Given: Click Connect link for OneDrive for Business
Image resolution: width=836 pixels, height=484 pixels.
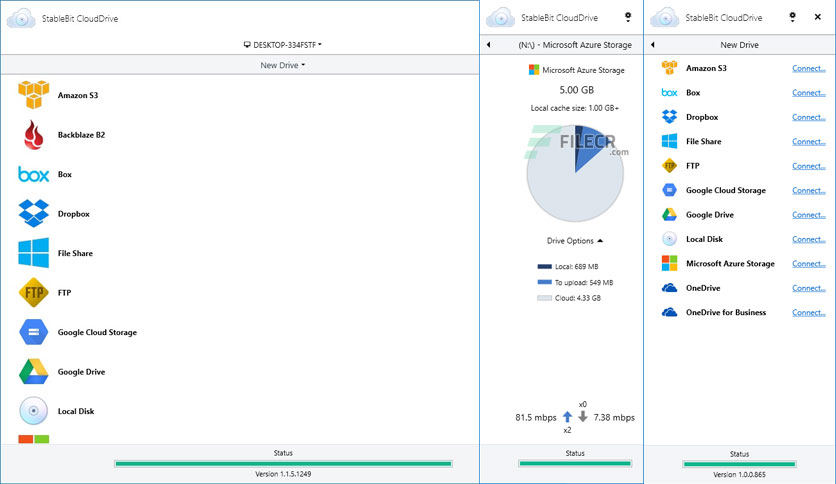Looking at the screenshot, I should (809, 312).
